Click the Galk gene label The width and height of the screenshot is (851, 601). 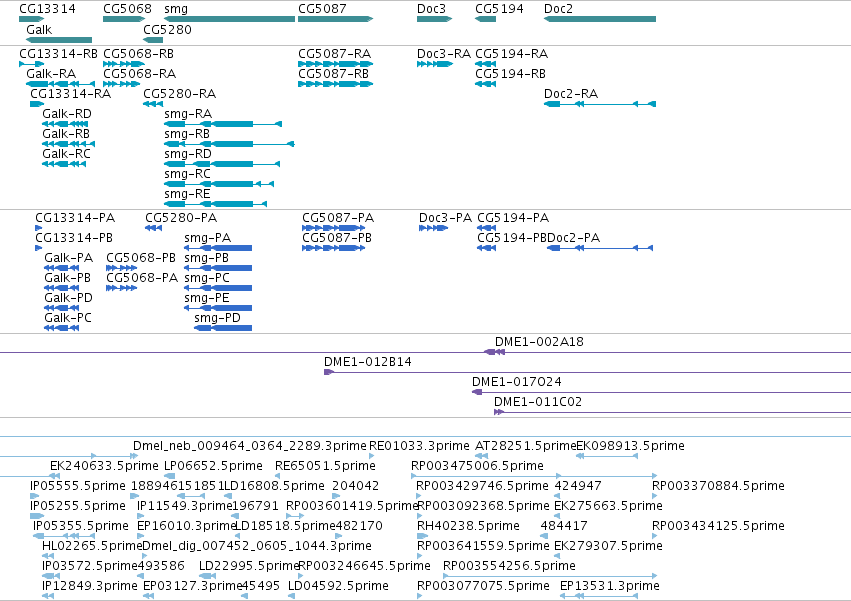click(x=39, y=29)
